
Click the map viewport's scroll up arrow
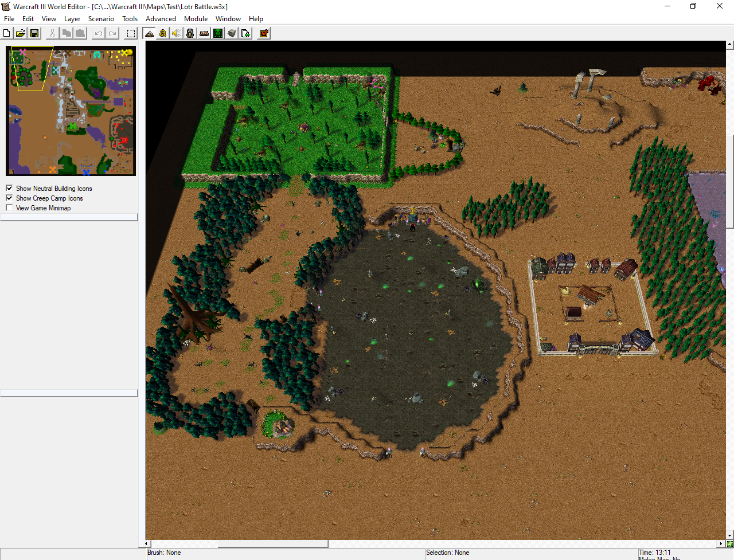point(730,44)
